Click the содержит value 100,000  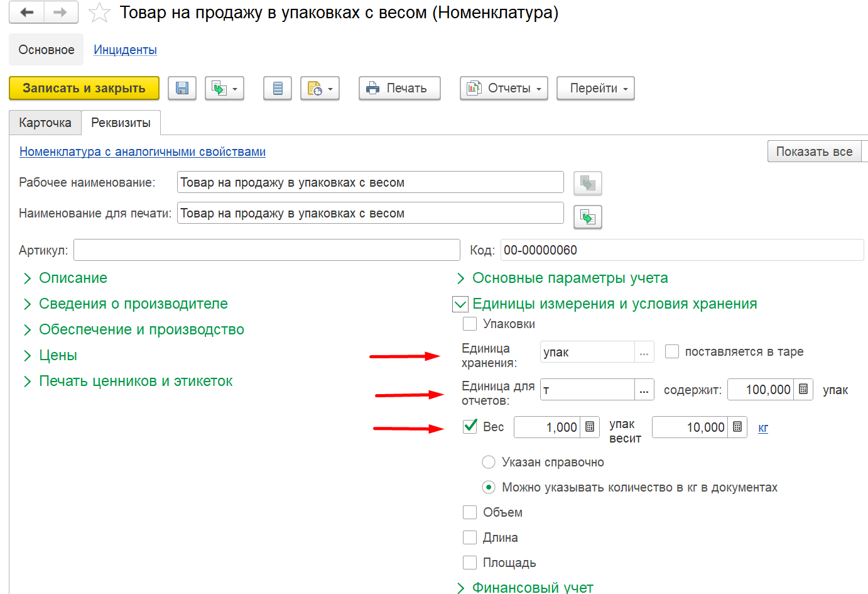(x=761, y=390)
